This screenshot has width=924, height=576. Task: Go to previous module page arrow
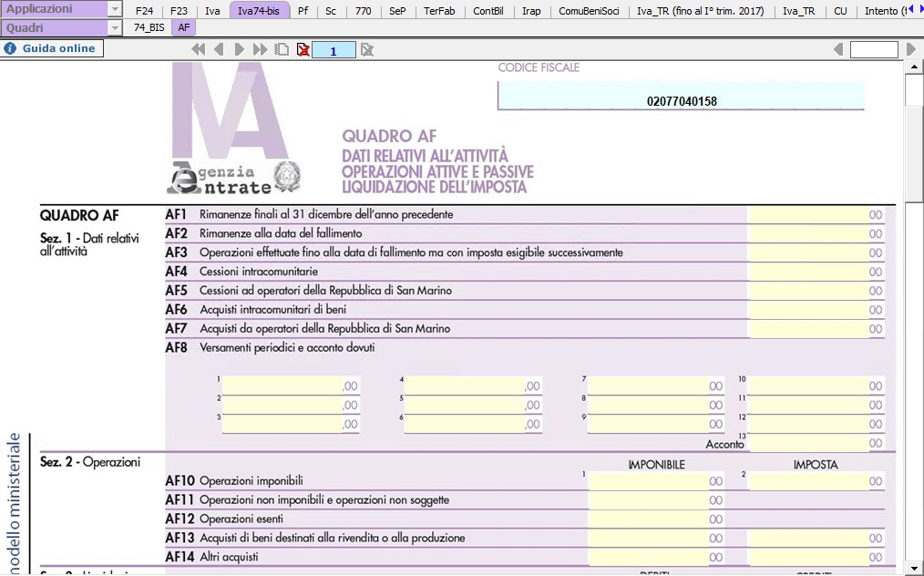(x=219, y=50)
